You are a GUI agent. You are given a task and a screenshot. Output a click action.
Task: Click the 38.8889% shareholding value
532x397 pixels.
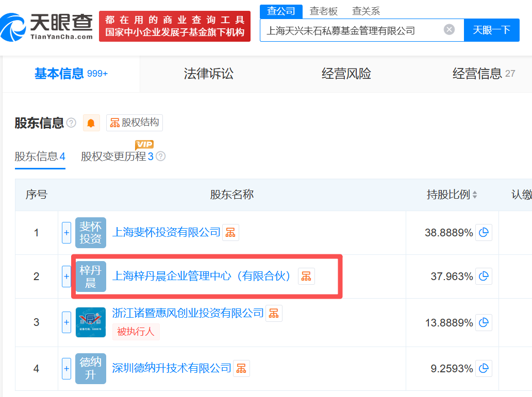point(449,233)
